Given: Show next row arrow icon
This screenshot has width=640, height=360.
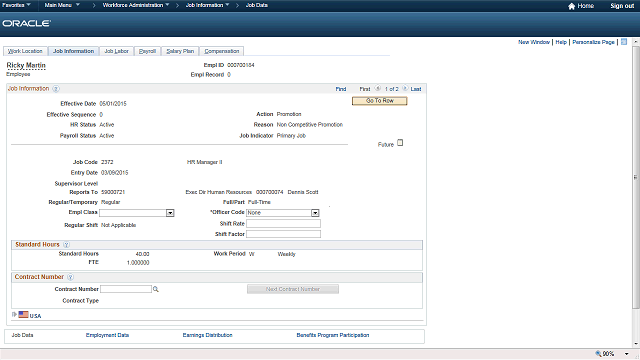Looking at the screenshot, I should (x=405, y=88).
